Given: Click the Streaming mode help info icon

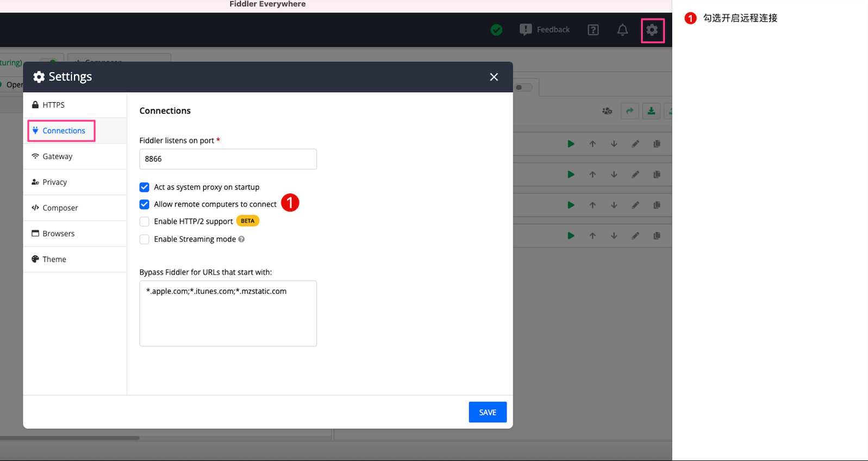Looking at the screenshot, I should tap(241, 239).
